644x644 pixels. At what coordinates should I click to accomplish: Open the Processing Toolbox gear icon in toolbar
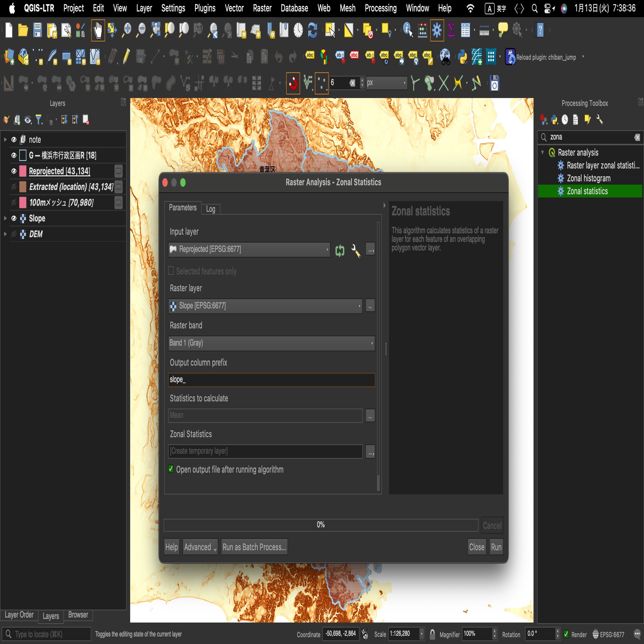(437, 30)
